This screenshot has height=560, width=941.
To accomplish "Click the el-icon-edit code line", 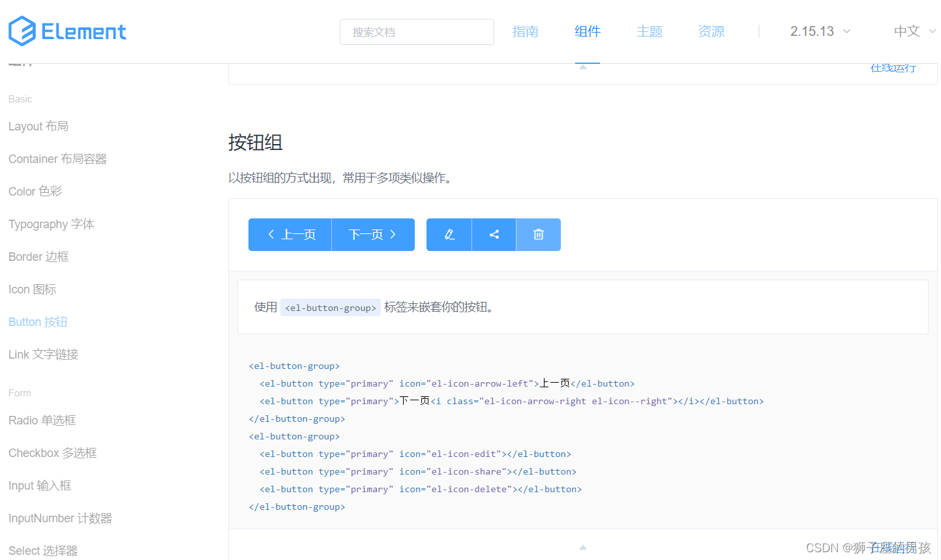I will click(x=415, y=454).
